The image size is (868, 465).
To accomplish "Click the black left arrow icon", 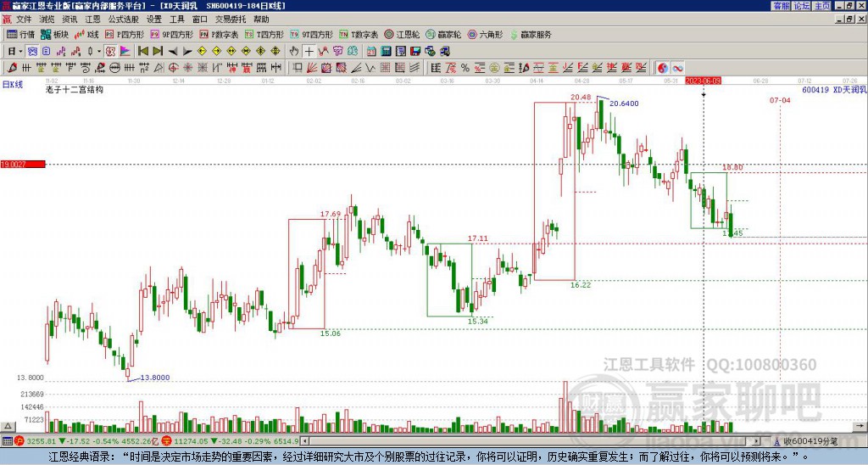I will tap(173, 52).
